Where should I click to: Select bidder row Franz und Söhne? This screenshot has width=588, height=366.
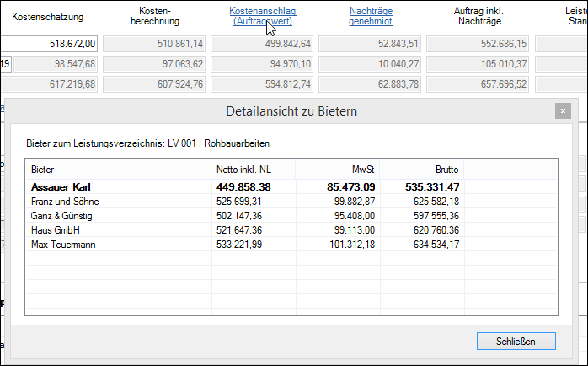291,202
